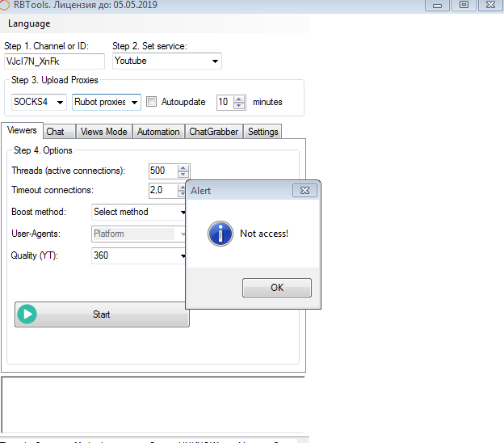Click the RBTools app icon in title bar

click(x=6, y=5)
